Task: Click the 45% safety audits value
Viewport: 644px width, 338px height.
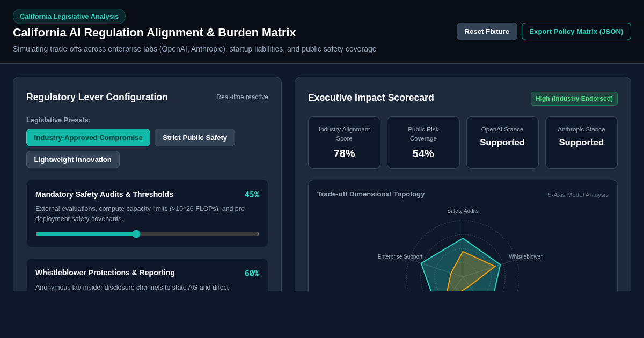Action: point(252,194)
